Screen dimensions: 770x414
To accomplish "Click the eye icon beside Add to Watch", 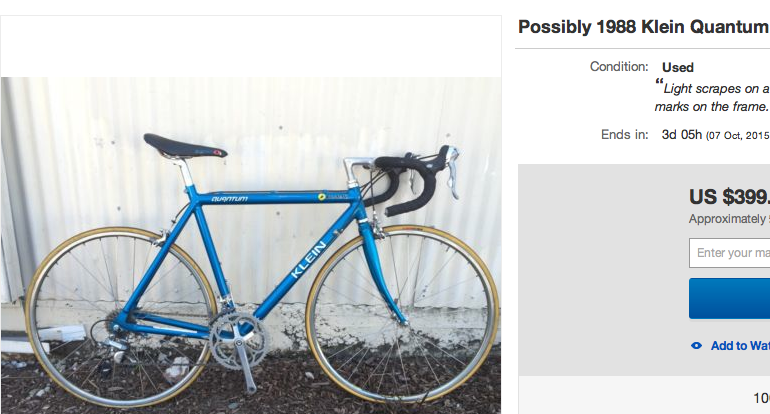I will click(696, 346).
